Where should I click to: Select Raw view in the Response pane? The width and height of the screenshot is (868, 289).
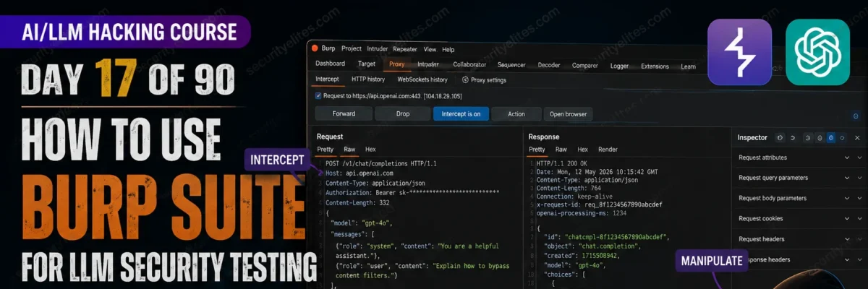[x=561, y=150]
